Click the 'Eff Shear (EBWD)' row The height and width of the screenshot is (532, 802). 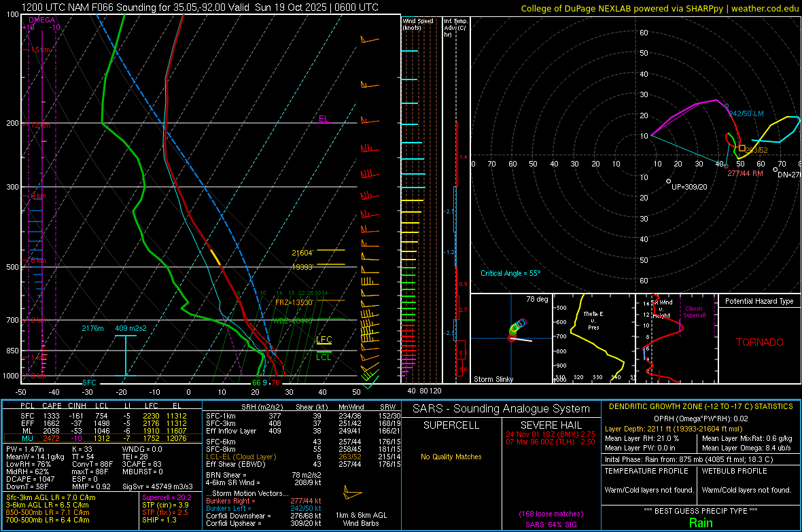click(303, 464)
